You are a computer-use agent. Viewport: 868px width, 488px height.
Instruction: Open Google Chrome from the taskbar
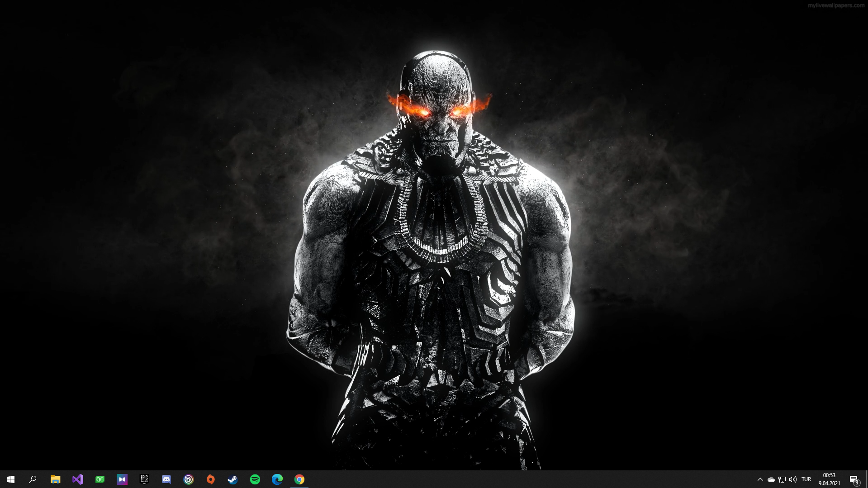coord(299,479)
